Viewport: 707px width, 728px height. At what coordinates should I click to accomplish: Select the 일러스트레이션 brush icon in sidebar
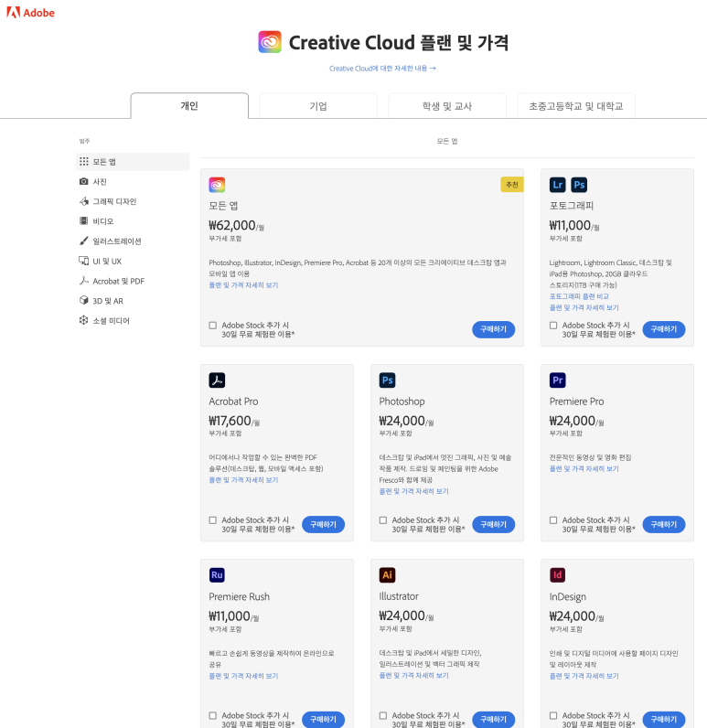(x=83, y=241)
